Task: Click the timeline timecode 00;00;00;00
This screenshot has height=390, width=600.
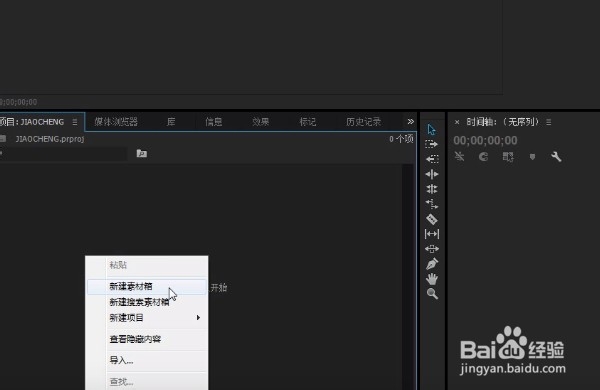Action: [485, 140]
